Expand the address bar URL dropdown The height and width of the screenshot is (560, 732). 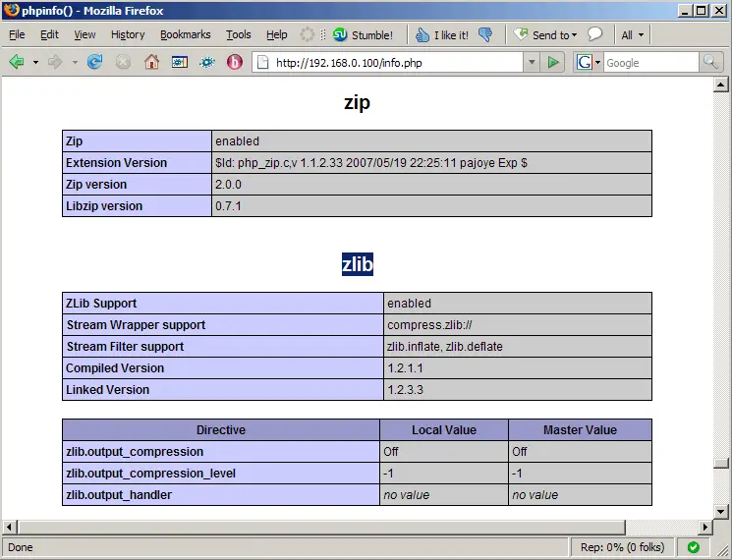(x=532, y=62)
